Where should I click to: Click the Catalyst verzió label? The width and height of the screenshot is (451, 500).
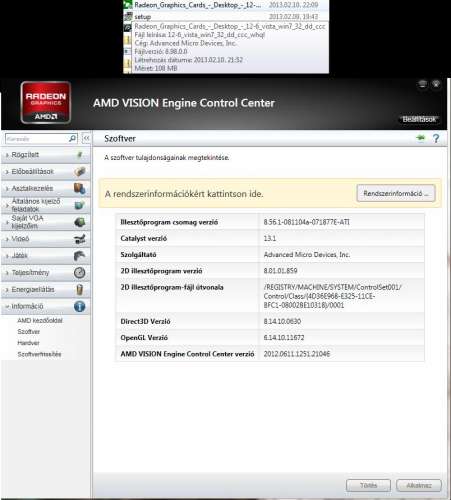coord(144,238)
